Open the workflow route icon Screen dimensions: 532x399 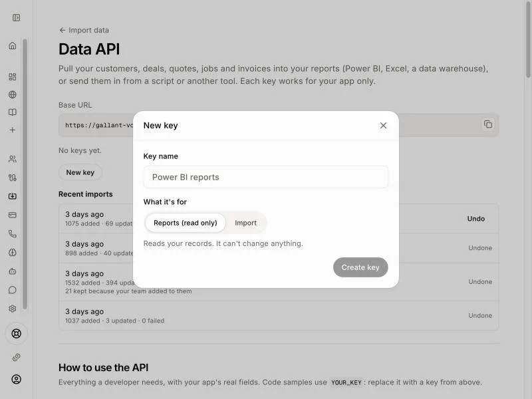[13, 178]
